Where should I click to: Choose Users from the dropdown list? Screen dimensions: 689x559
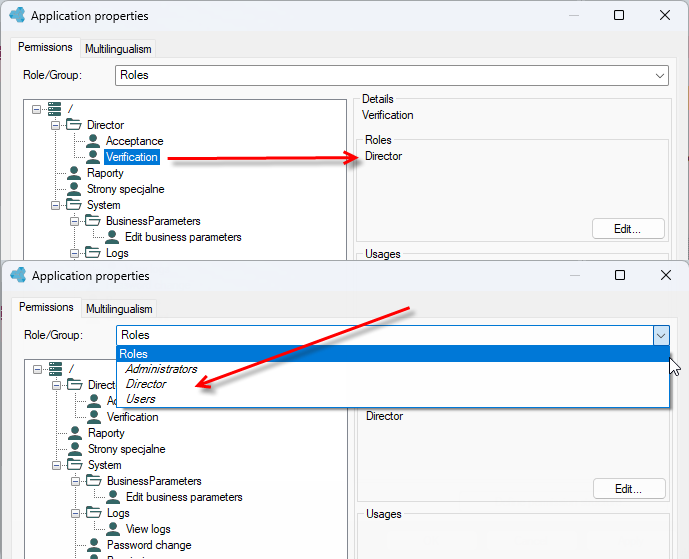click(x=393, y=399)
